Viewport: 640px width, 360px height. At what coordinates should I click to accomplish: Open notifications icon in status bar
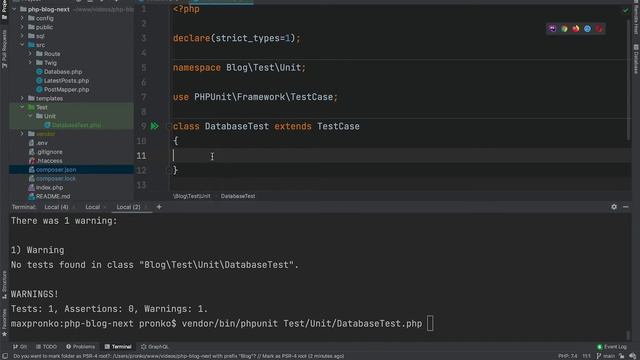pos(632,356)
